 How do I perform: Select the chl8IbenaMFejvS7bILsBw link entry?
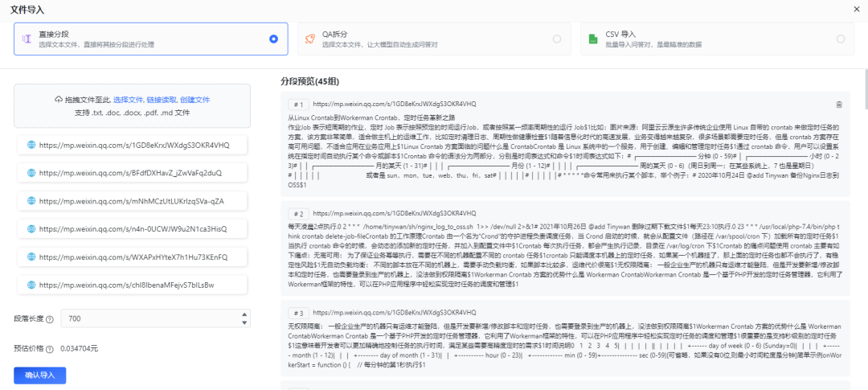tap(133, 285)
